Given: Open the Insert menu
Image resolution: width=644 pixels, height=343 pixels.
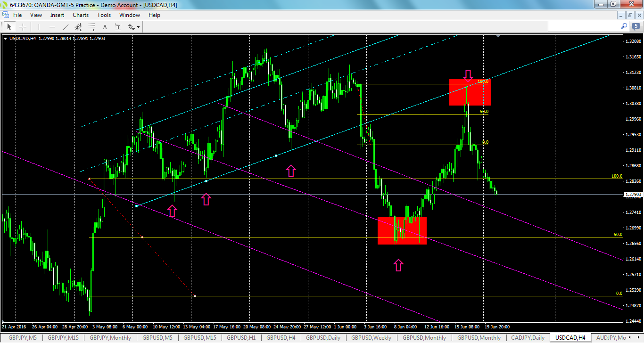Looking at the screenshot, I should coord(57,15).
